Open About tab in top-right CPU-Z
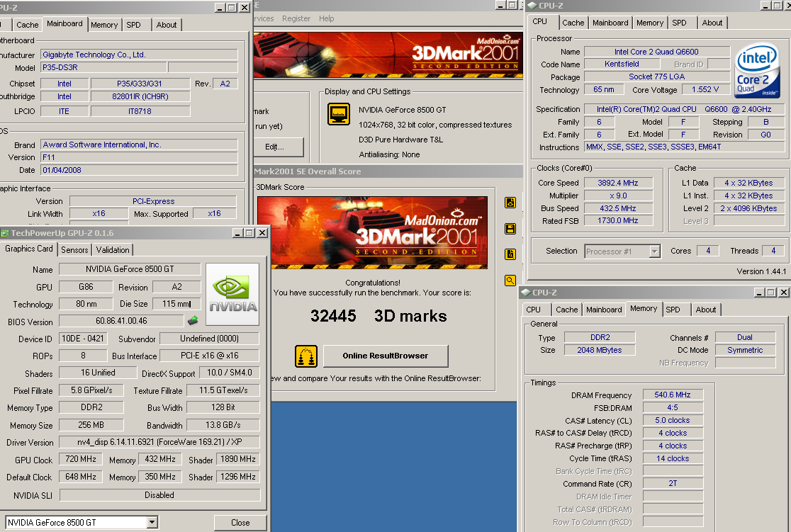Screen dimensions: 791x532 (x=712, y=23)
